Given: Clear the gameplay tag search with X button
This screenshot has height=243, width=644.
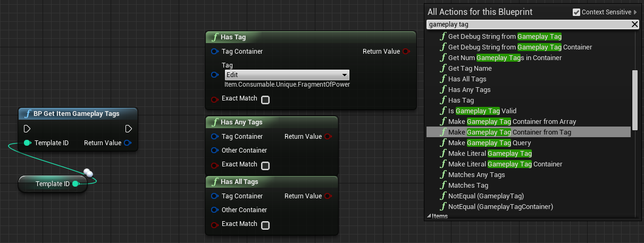Looking at the screenshot, I should 634,24.
